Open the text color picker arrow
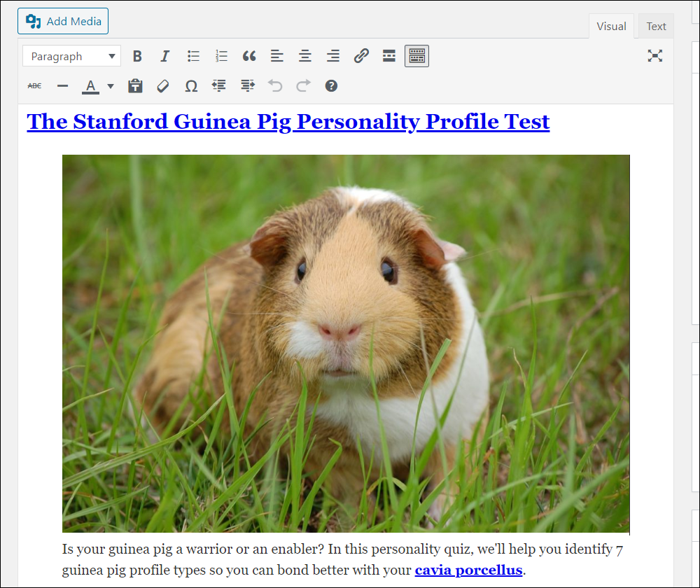 111,85
